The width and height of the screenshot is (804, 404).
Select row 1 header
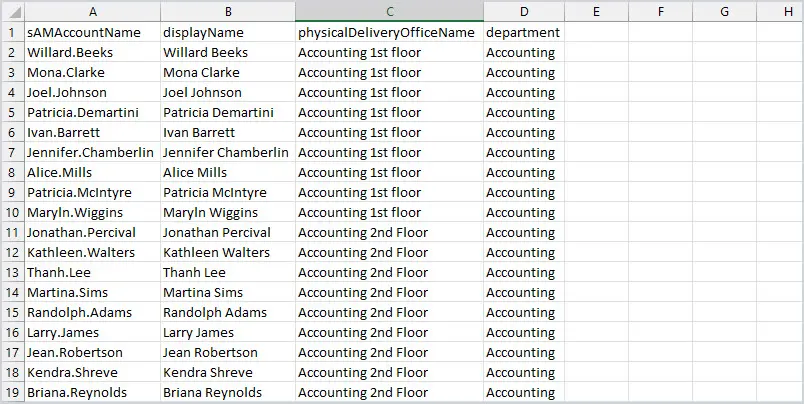tap(12, 32)
